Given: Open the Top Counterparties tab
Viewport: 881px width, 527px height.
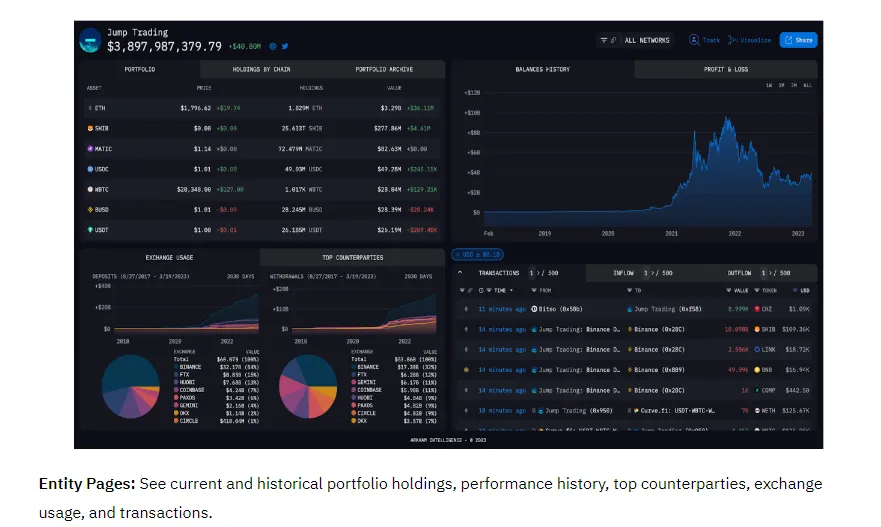Looking at the screenshot, I should pyautogui.click(x=353, y=257).
